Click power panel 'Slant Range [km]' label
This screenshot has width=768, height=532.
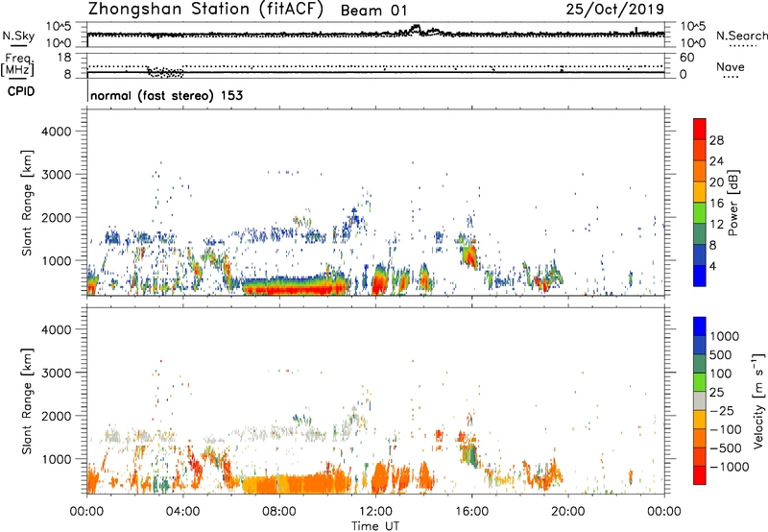click(x=27, y=203)
